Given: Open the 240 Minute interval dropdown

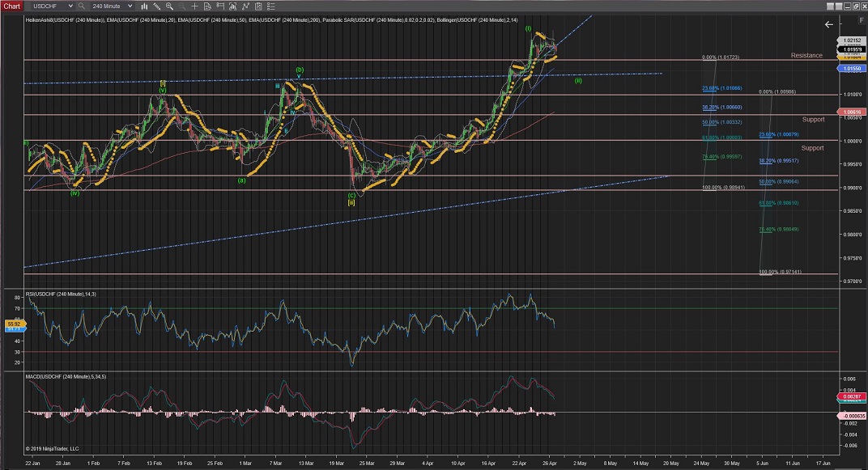Looking at the screenshot, I should click(112, 6).
